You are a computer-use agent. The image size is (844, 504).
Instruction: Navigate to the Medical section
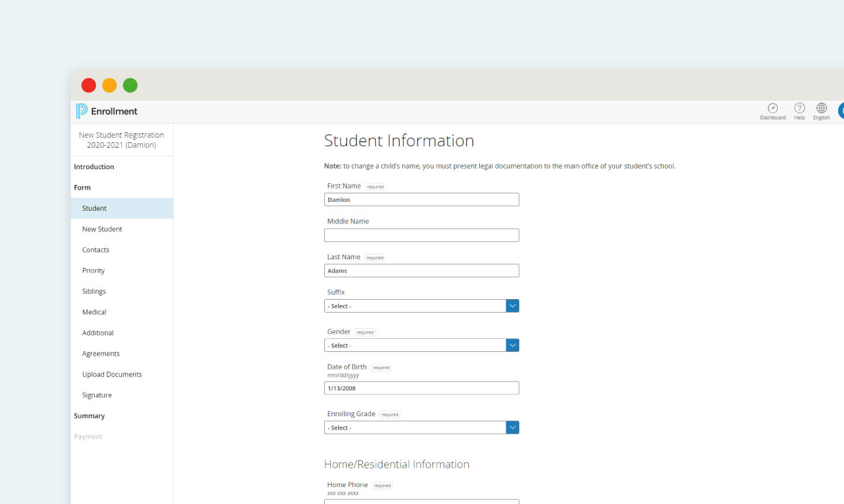pyautogui.click(x=94, y=311)
